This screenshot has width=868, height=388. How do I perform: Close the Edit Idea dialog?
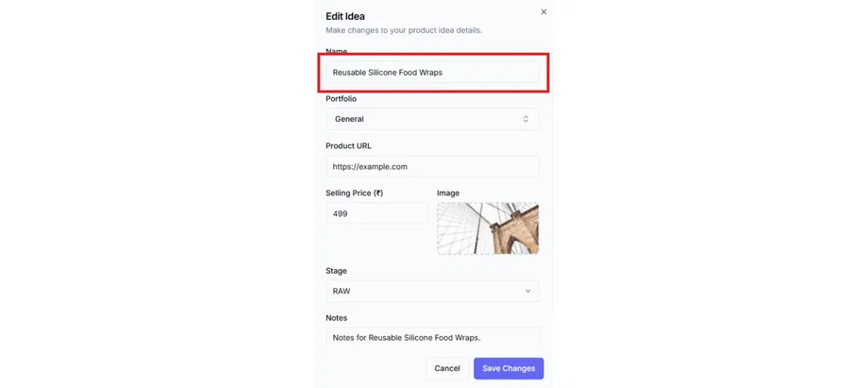coord(543,12)
